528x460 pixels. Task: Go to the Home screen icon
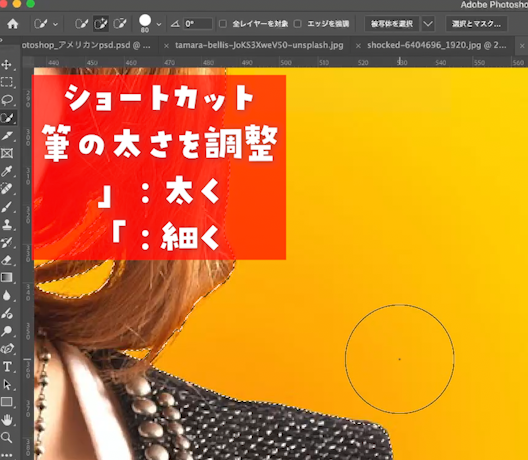click(13, 24)
